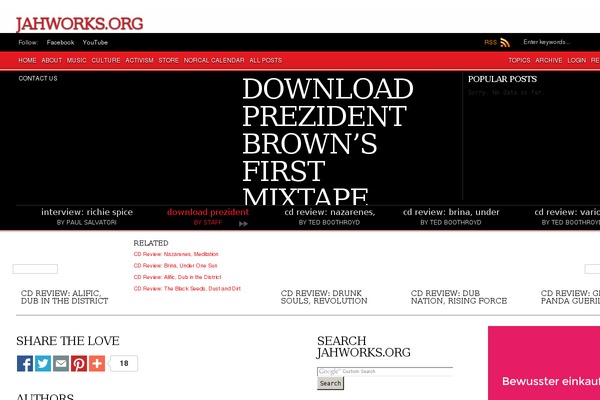Open related link CD Review: Alific, Dub in the District
The height and width of the screenshot is (400, 600).
(177, 277)
